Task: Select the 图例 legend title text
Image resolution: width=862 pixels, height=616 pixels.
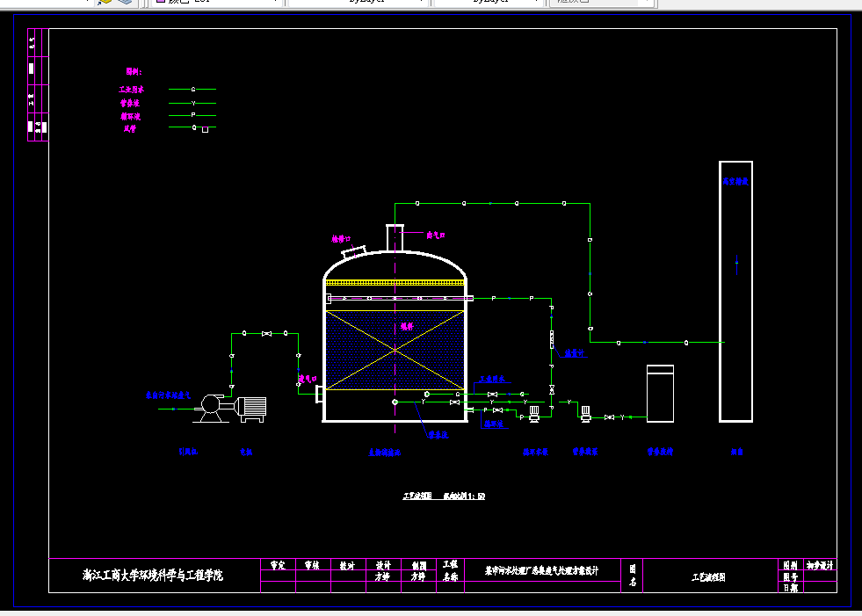Action: (x=134, y=71)
